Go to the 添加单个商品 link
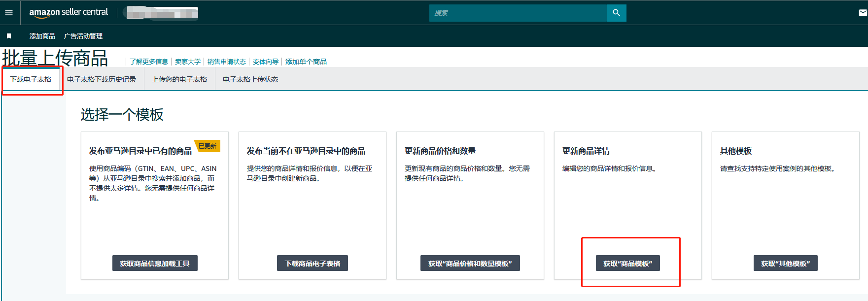Image resolution: width=868 pixels, height=301 pixels. point(306,62)
